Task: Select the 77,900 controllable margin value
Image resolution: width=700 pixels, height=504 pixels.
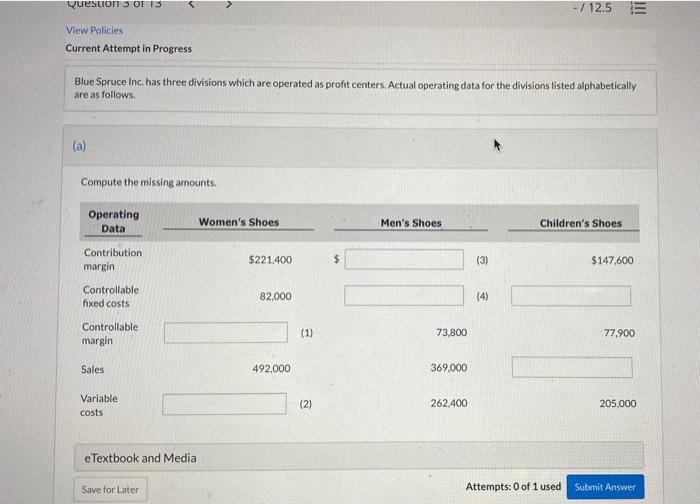Action: point(619,333)
